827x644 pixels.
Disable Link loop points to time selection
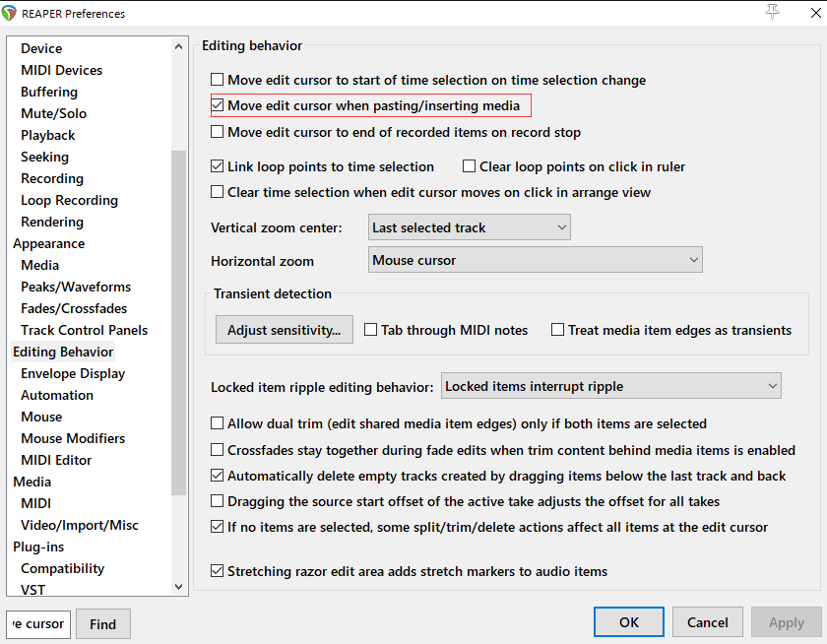click(x=218, y=166)
